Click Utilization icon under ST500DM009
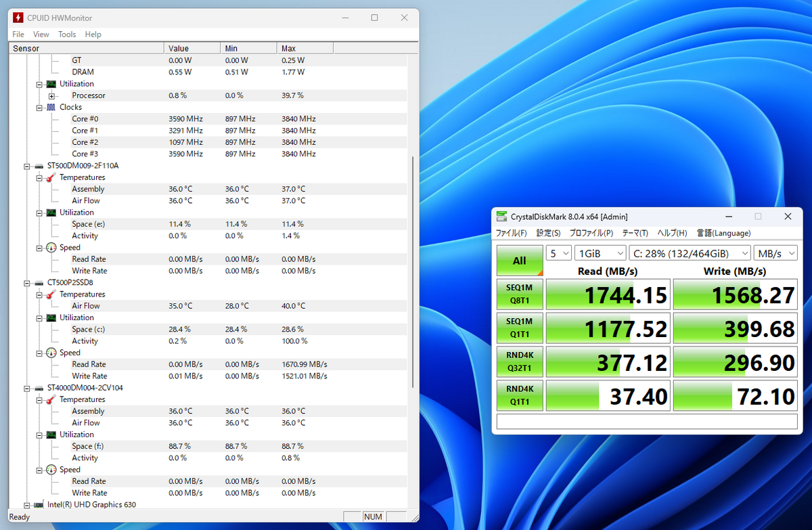 pos(51,213)
